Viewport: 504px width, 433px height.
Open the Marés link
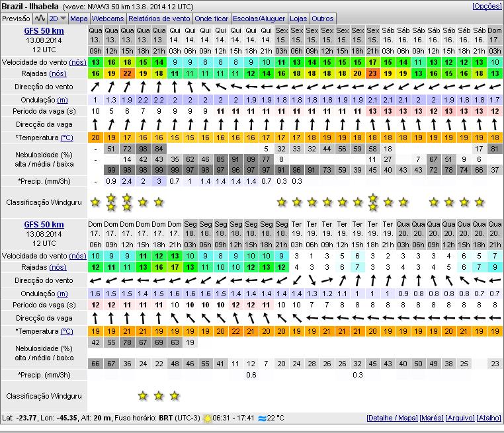tap(431, 418)
